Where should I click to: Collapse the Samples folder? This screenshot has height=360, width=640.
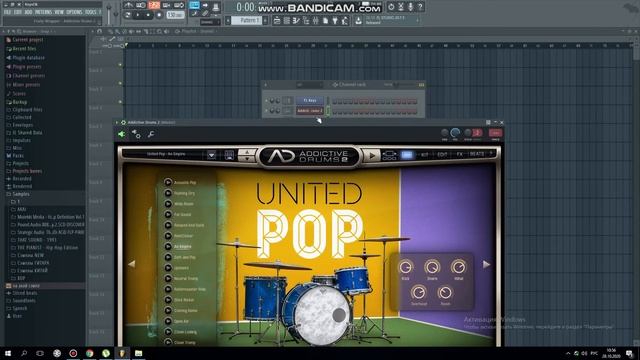[21, 194]
